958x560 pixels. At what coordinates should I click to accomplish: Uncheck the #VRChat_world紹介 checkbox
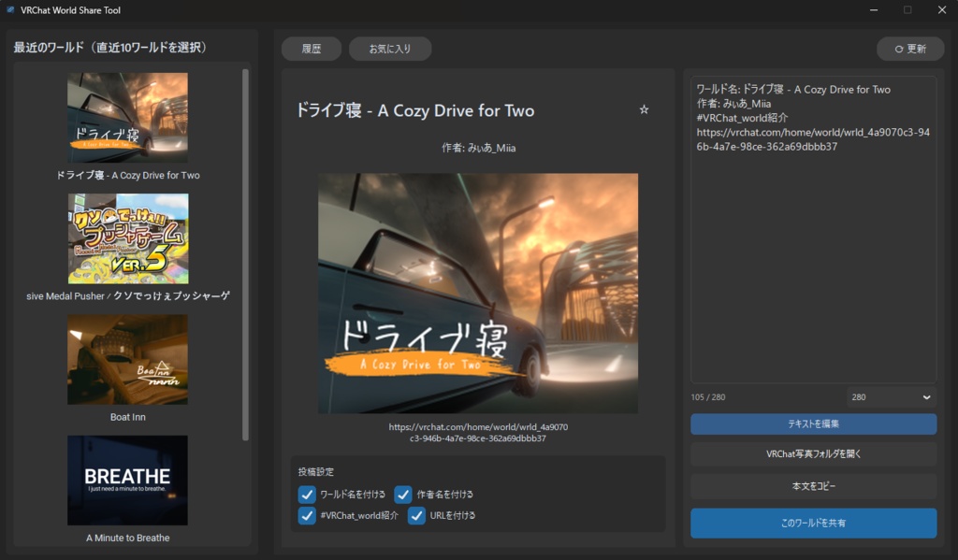[305, 515]
